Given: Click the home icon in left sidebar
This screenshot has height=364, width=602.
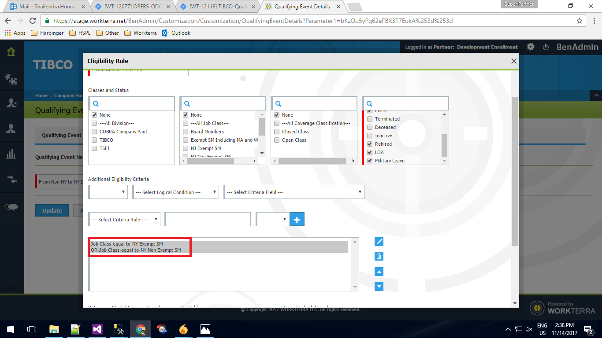Looking at the screenshot, I should coord(11,52).
